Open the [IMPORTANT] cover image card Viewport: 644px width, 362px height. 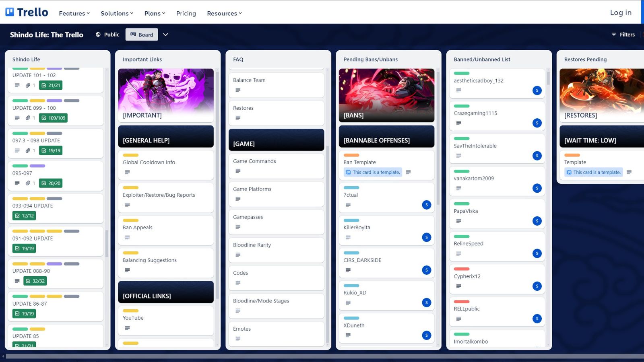166,95
